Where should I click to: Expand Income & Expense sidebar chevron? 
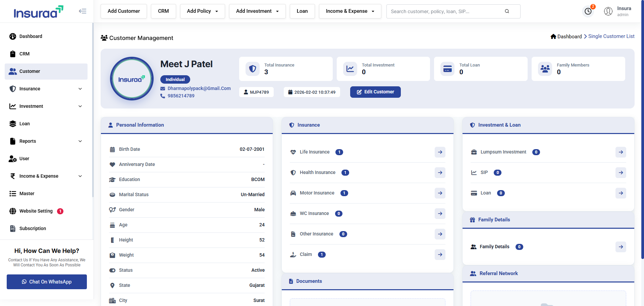[80, 176]
